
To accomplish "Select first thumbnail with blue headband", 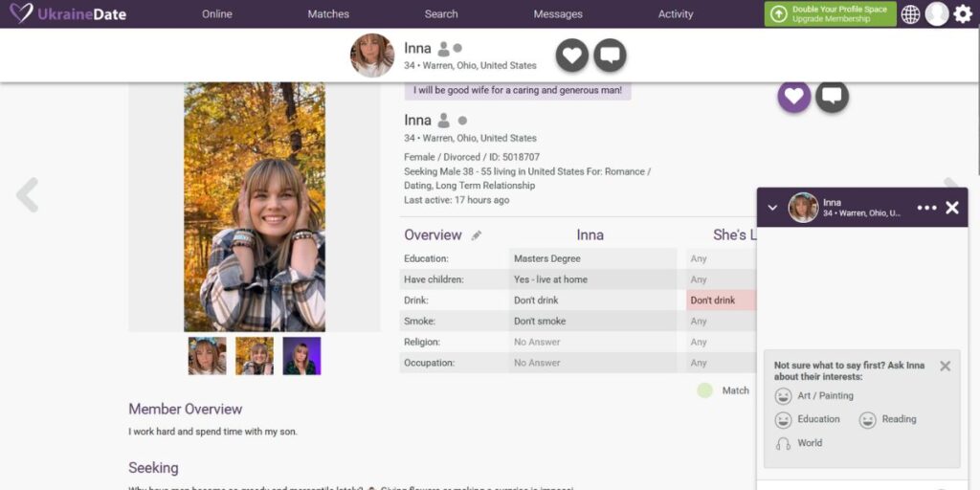I will coord(207,356).
